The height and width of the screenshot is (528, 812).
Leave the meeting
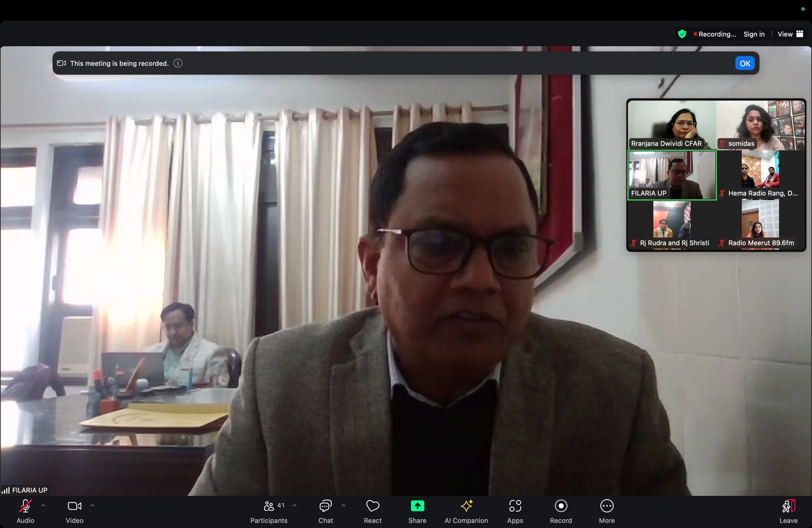pos(788,511)
